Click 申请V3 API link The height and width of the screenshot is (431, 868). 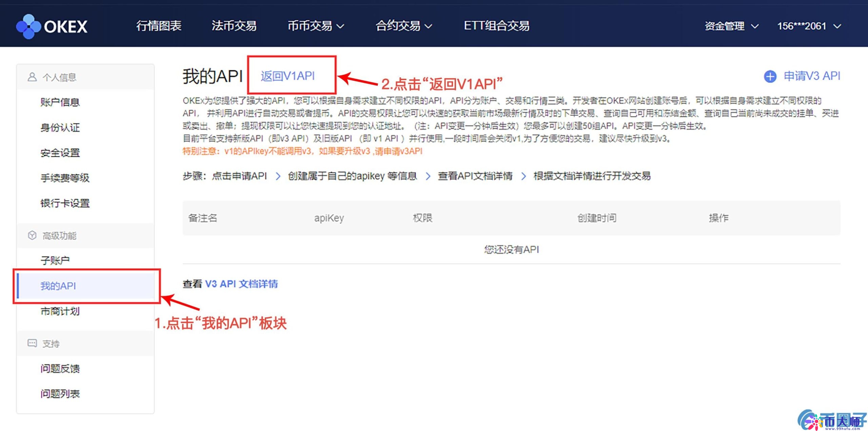pyautogui.click(x=812, y=76)
